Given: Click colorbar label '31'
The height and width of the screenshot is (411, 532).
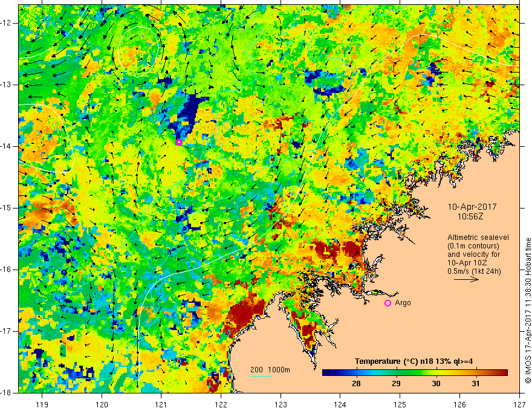Looking at the screenshot, I should pyautogui.click(x=476, y=384).
